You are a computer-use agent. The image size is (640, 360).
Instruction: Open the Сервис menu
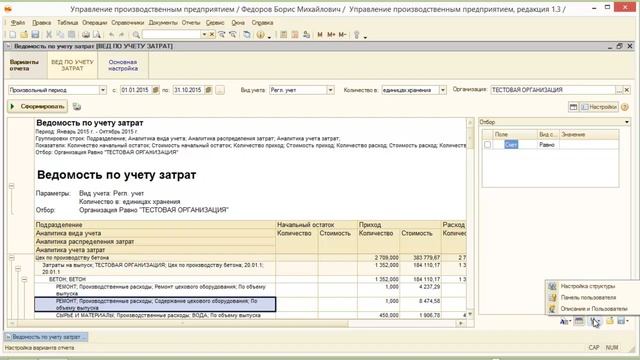pyautogui.click(x=215, y=23)
